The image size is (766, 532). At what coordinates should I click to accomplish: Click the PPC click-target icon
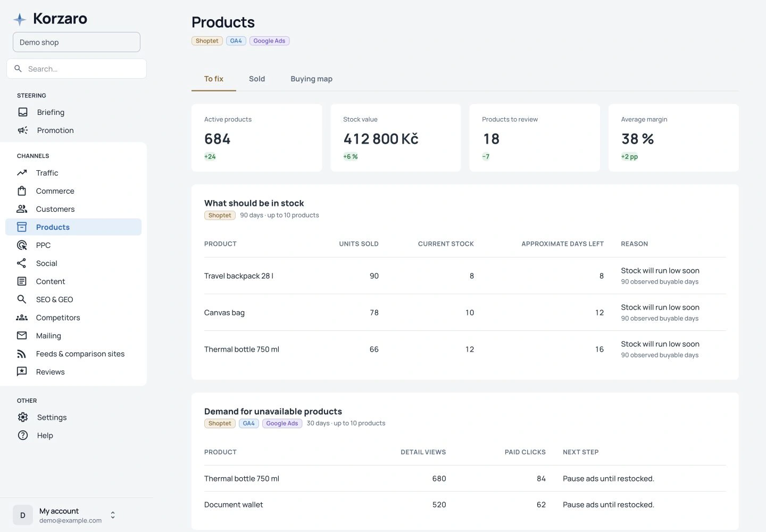22,245
